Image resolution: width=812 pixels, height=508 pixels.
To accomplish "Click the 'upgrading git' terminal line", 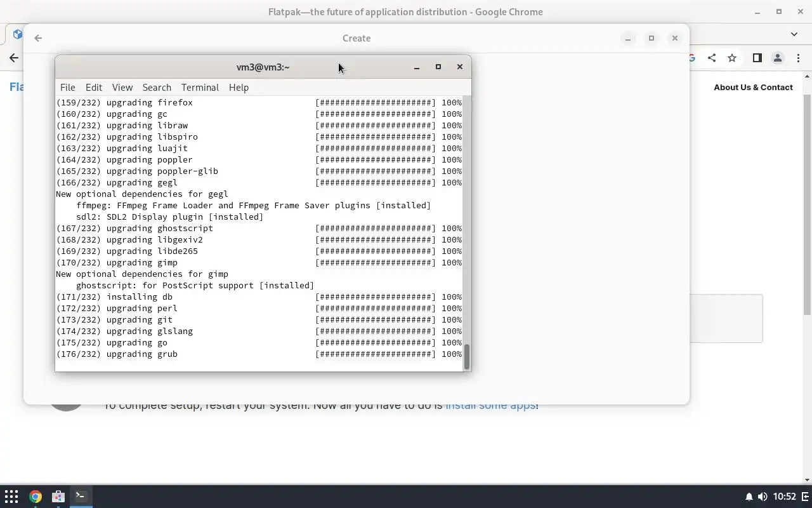I will click(259, 320).
